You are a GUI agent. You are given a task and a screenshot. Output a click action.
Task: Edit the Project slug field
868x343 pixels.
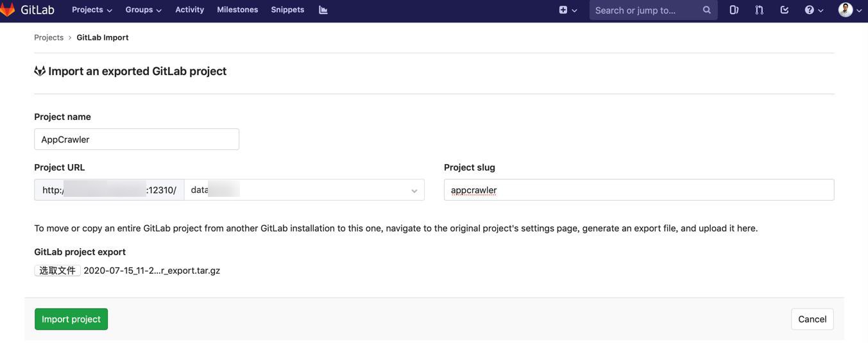point(639,190)
